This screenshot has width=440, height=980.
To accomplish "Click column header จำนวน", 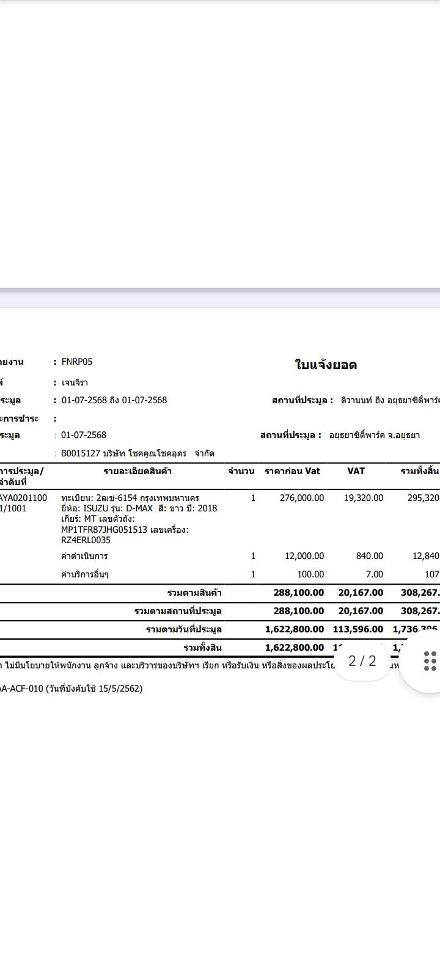I will pos(241,471).
